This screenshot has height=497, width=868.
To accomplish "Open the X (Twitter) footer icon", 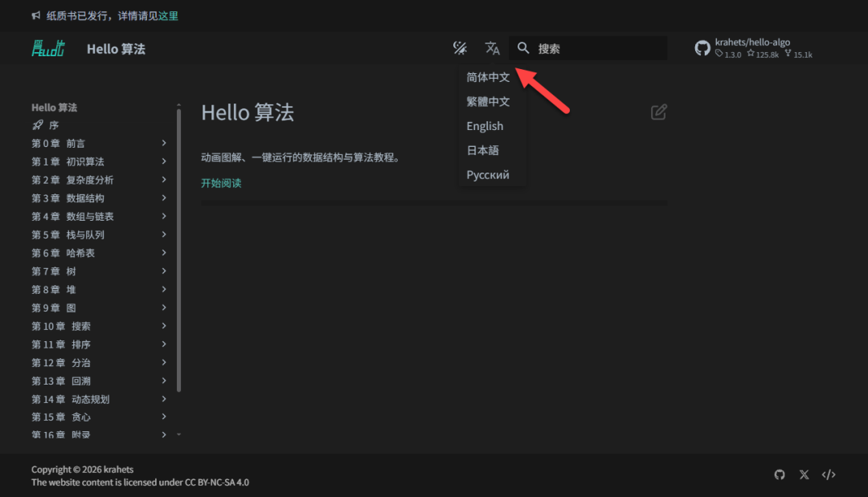I will click(805, 475).
